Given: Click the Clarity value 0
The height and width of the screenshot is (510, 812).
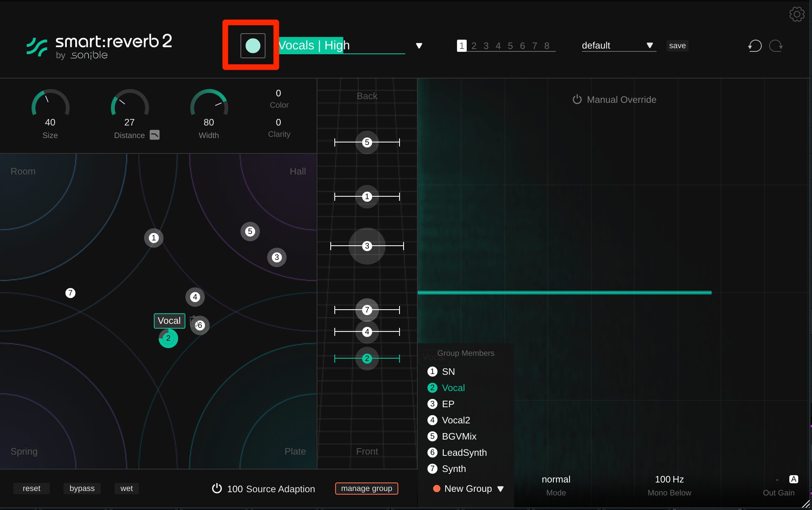Looking at the screenshot, I should [x=278, y=122].
